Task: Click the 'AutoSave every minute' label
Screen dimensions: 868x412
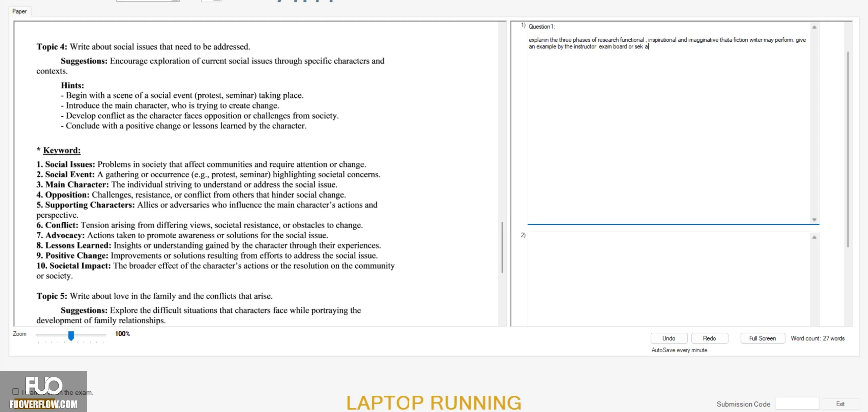Action: (679, 350)
